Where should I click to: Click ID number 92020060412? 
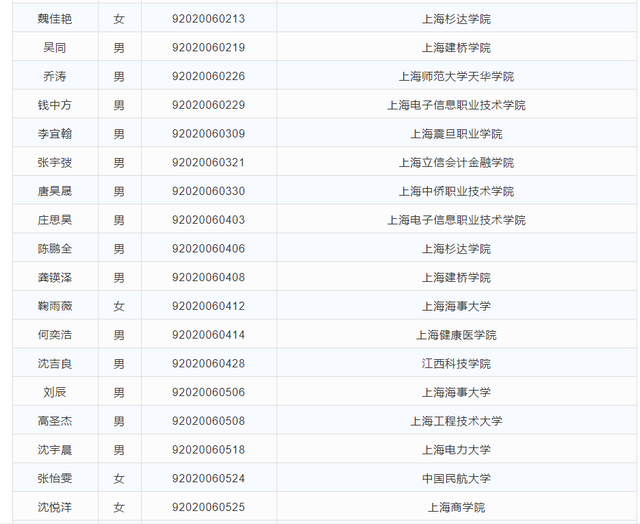(208, 306)
